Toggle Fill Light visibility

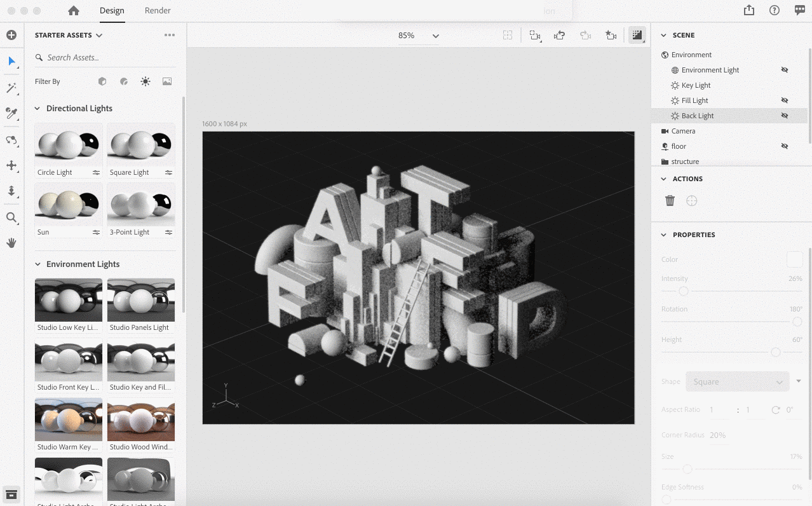tap(785, 100)
